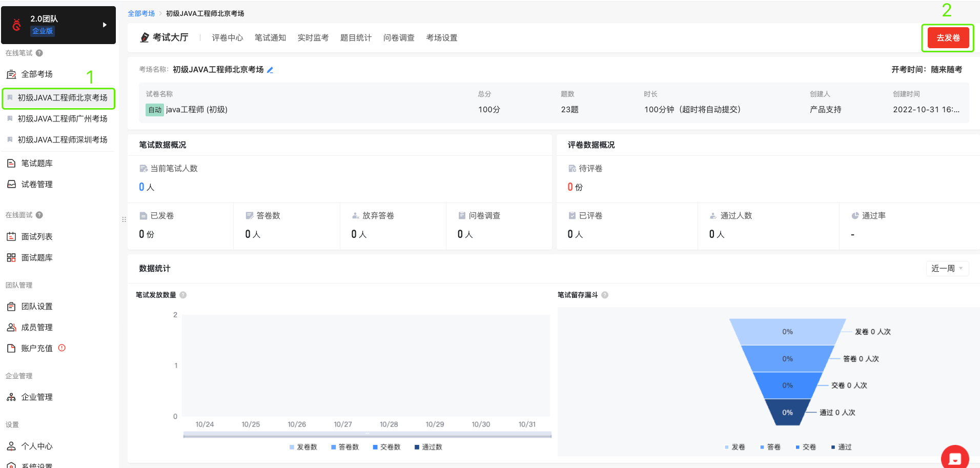
Task: Click the 面试列表 calendar icon
Action: tap(11, 236)
